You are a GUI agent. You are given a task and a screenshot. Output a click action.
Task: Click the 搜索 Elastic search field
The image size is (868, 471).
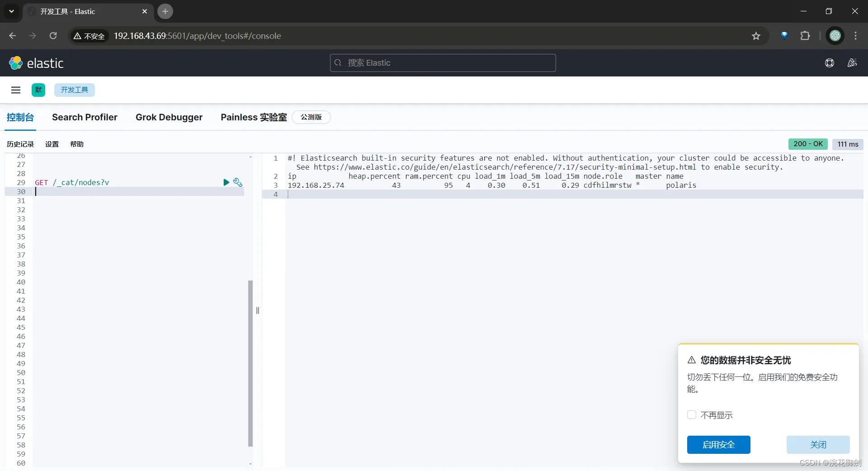click(443, 63)
